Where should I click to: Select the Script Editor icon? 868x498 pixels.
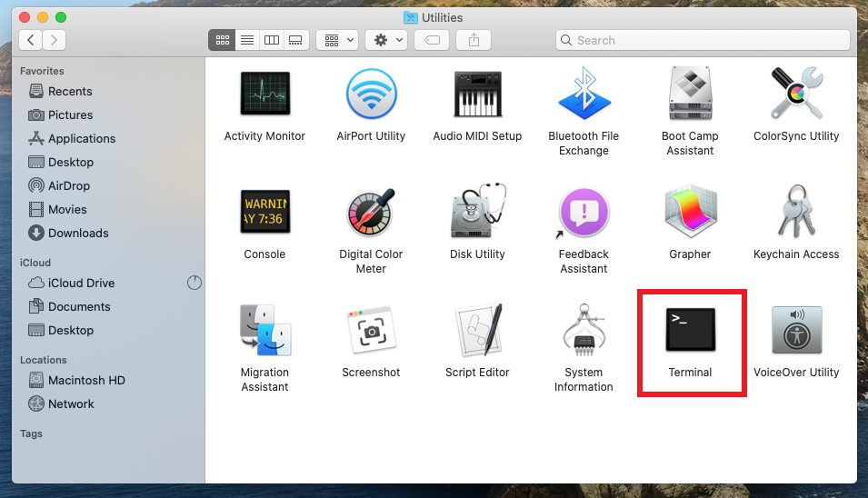click(x=479, y=330)
